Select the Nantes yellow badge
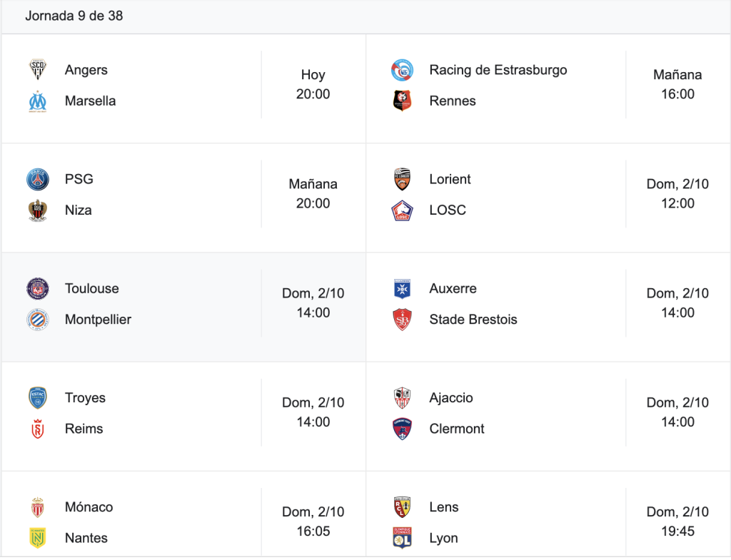 (38, 538)
